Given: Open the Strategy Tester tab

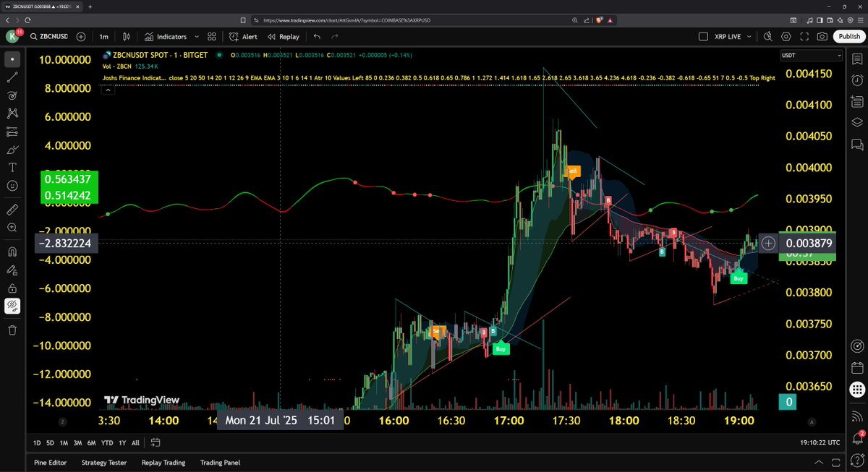Looking at the screenshot, I should [104, 463].
